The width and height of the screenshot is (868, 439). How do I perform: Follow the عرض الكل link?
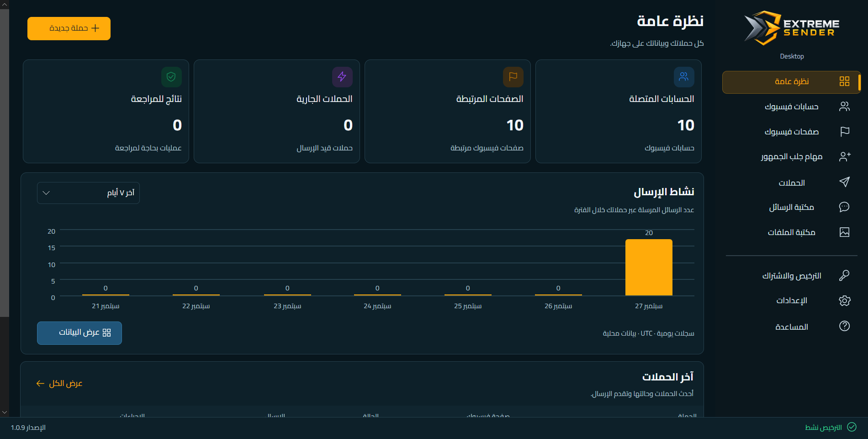coord(59,383)
